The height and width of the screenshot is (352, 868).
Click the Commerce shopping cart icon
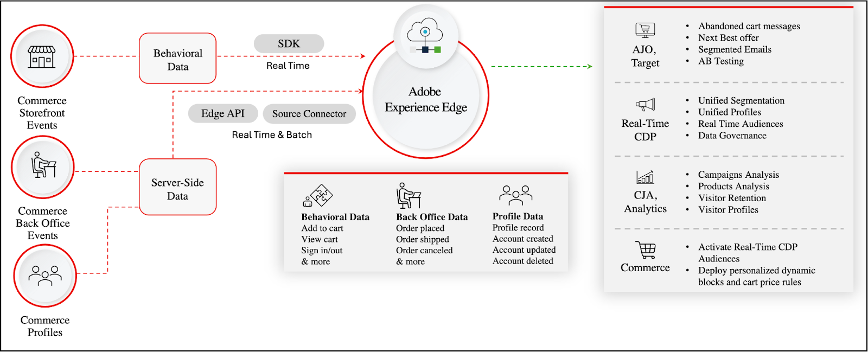pos(646,250)
